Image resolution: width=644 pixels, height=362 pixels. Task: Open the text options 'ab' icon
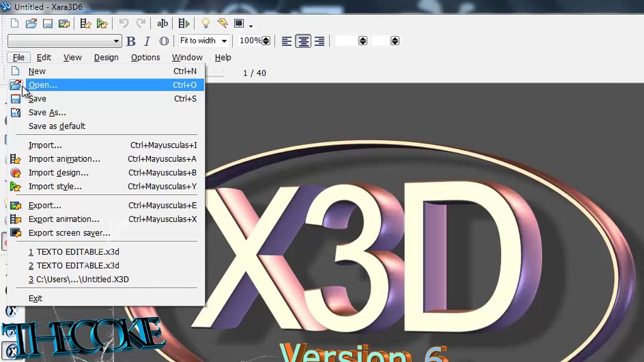(x=163, y=24)
